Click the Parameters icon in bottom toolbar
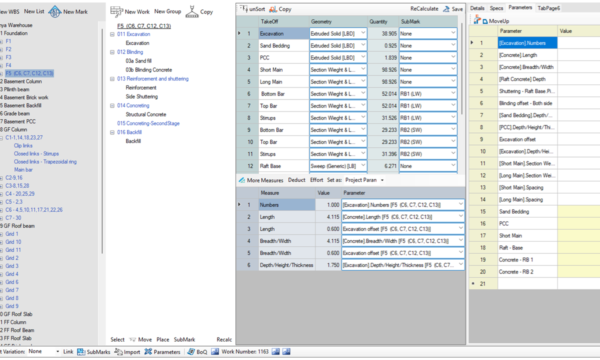Screen dimensions: 600x360 148,352
